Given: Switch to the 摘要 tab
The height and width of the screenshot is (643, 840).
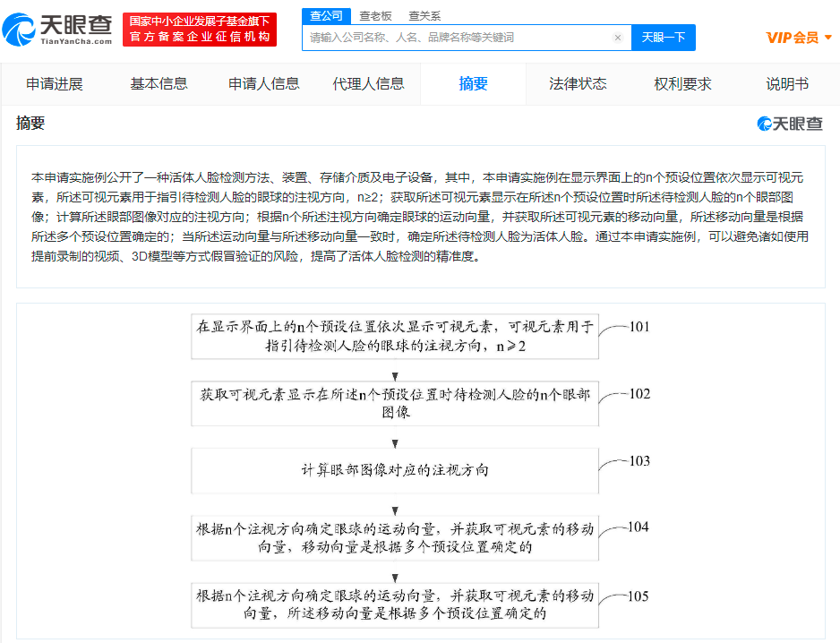Looking at the screenshot, I should tap(473, 84).
